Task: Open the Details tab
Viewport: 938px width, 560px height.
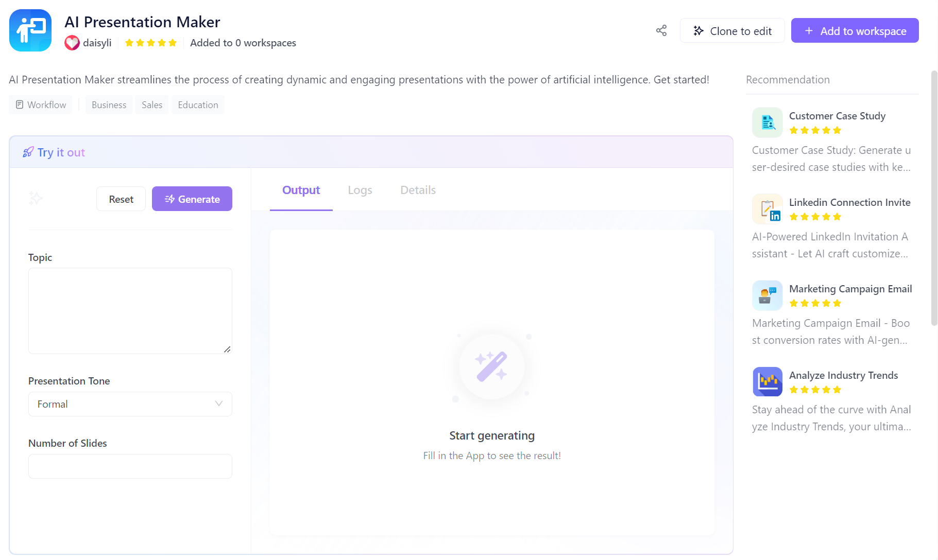Action: click(418, 190)
